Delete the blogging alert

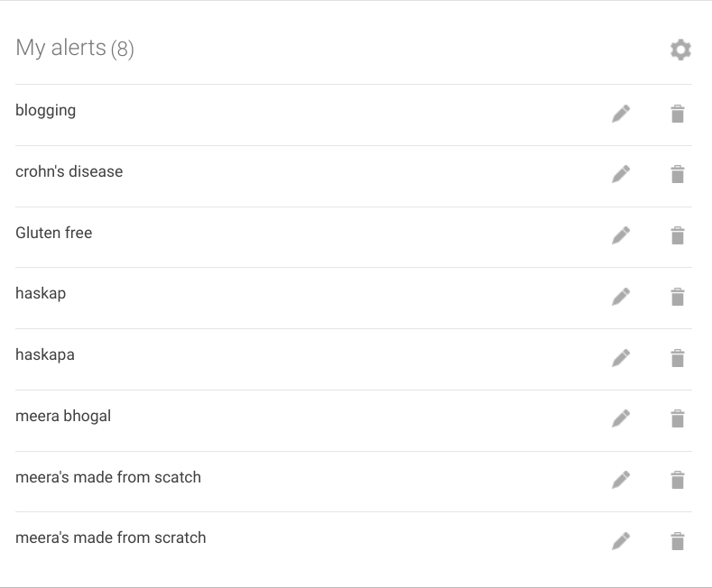tap(678, 114)
